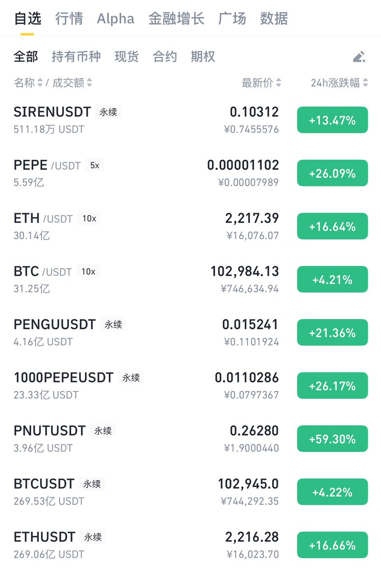The image size is (381, 588).
Task: Tap the edit watchlist pencil icon
Action: (x=359, y=57)
